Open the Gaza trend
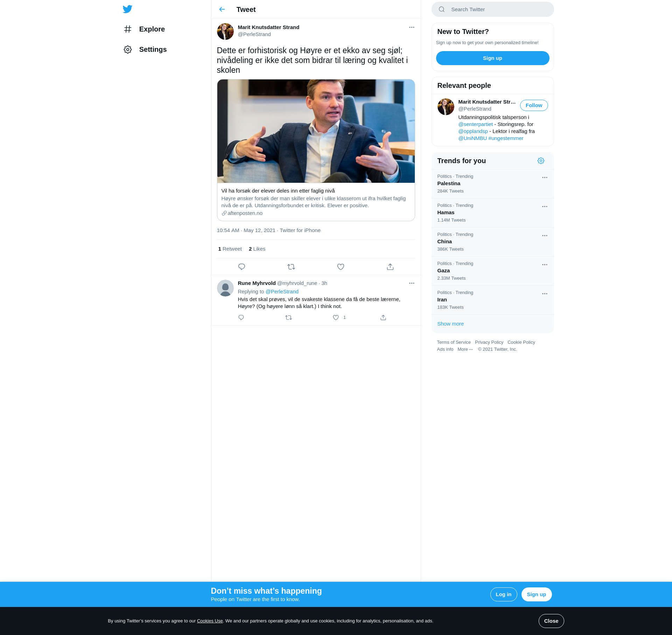The image size is (672, 635). tap(493, 271)
